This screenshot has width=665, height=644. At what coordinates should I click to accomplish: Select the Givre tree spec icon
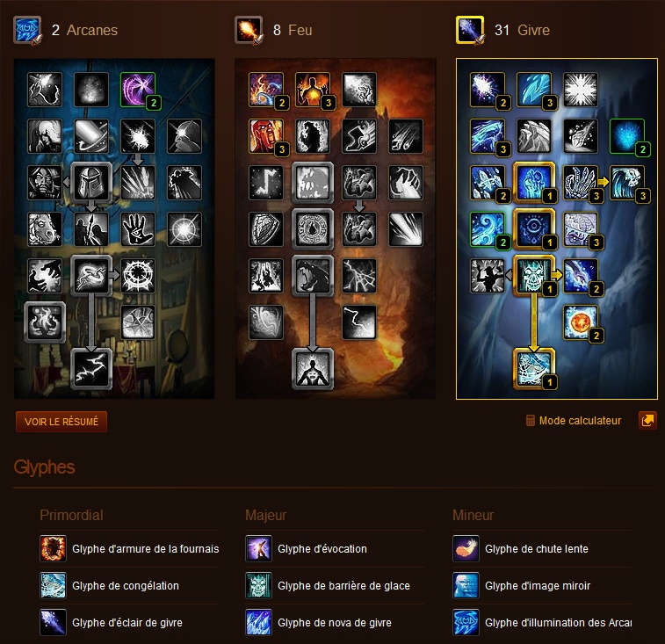coord(470,30)
